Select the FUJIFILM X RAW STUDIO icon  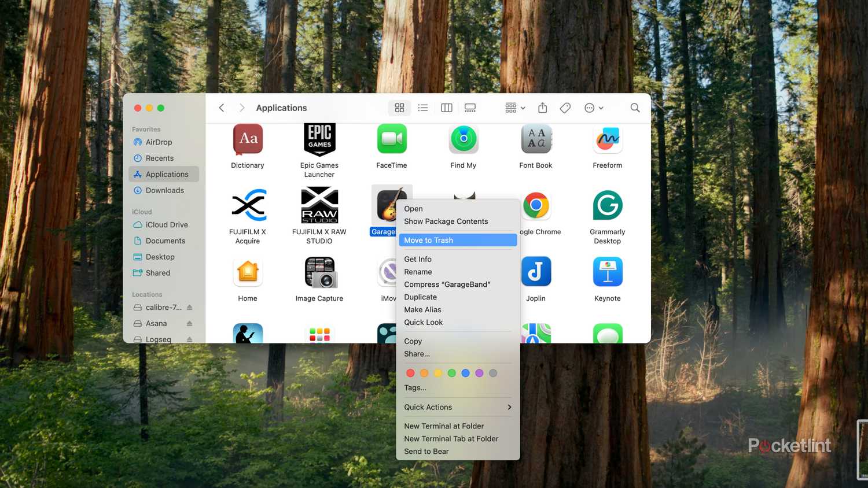(319, 205)
